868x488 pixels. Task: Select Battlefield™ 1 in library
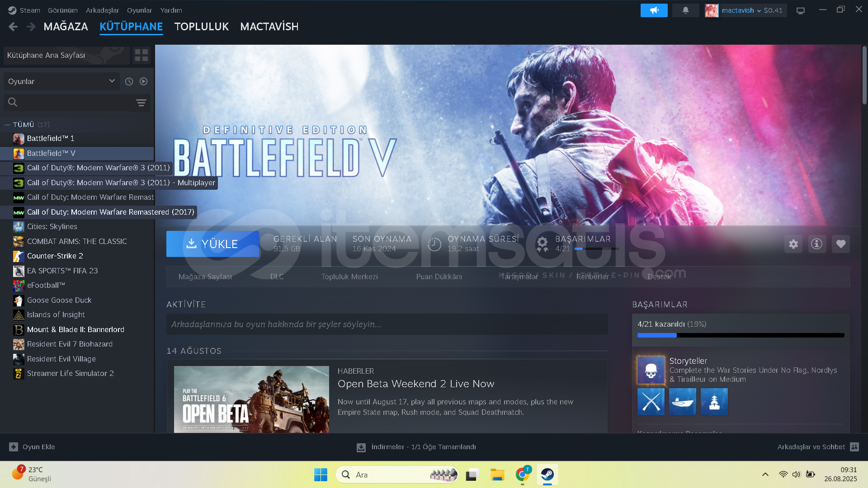click(77, 138)
